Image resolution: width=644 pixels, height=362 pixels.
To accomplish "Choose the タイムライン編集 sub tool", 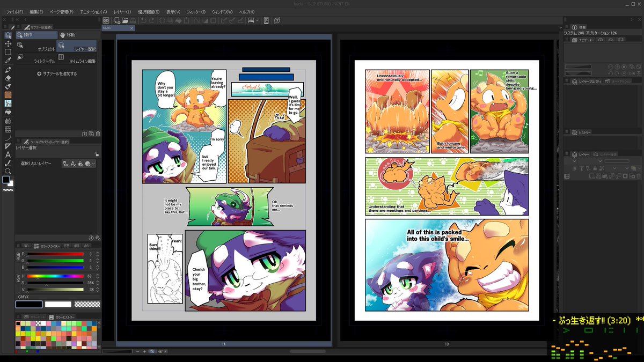I will click(x=77, y=58).
